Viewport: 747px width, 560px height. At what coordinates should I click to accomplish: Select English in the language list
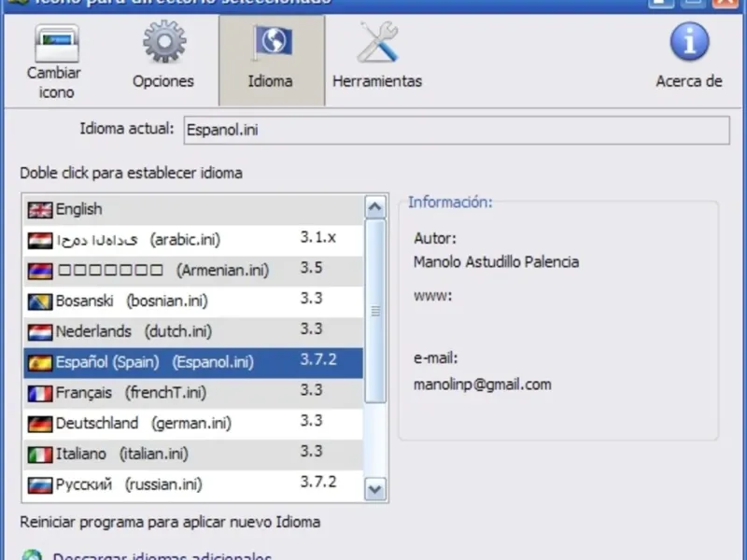click(x=193, y=209)
